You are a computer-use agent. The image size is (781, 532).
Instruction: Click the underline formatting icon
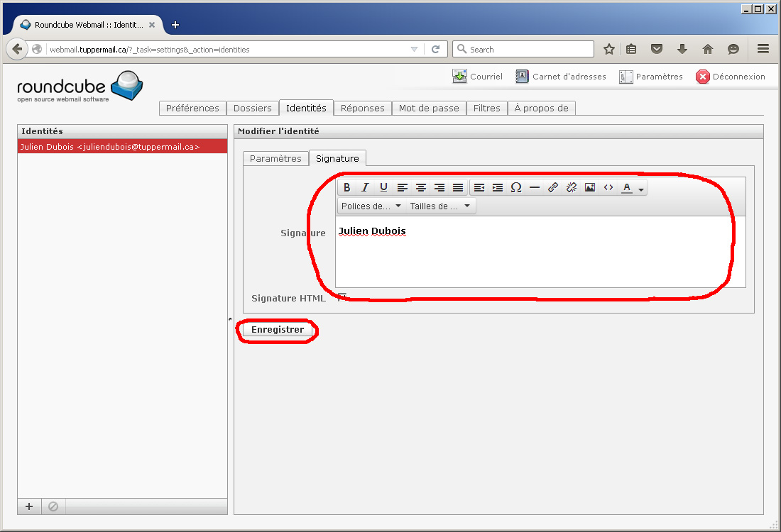coord(384,188)
